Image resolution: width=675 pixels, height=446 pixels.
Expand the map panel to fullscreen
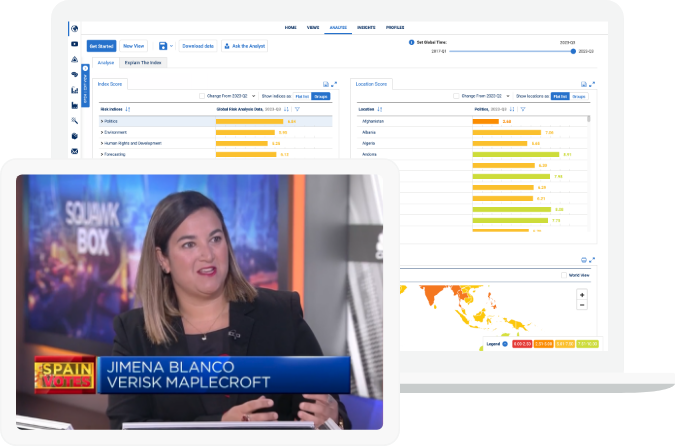[x=592, y=260]
